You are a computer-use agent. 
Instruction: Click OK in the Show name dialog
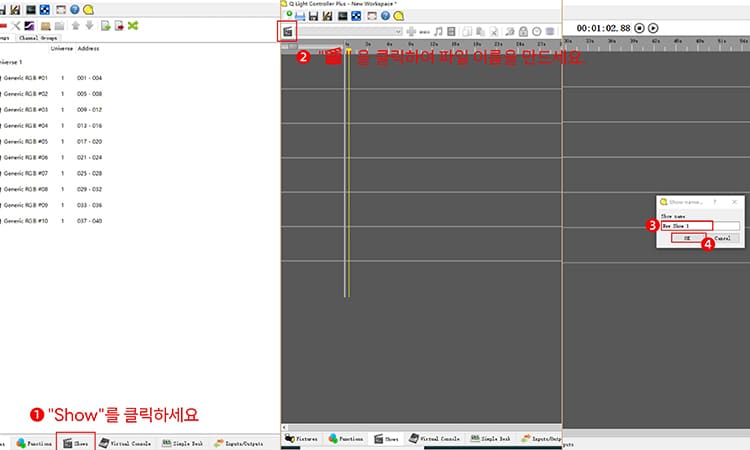tap(687, 238)
